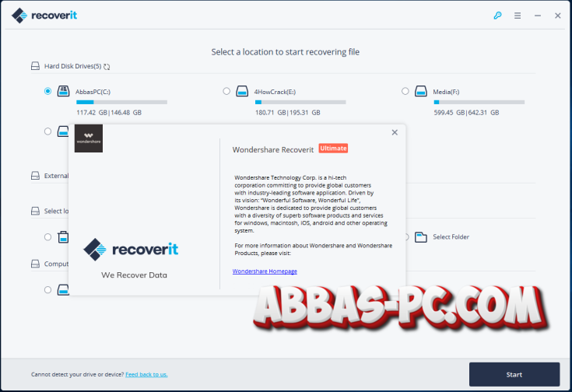Click the Wondershare logo thumbnail in dialog
The height and width of the screenshot is (392, 572).
tap(89, 138)
